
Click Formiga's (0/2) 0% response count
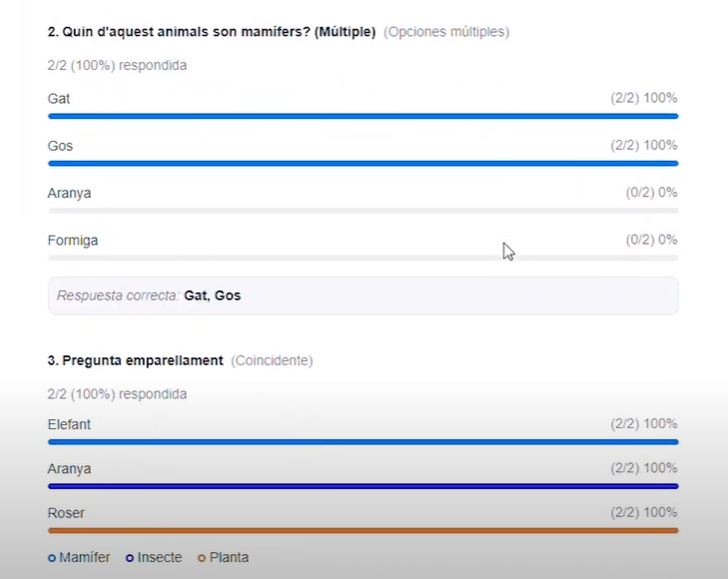(651, 241)
